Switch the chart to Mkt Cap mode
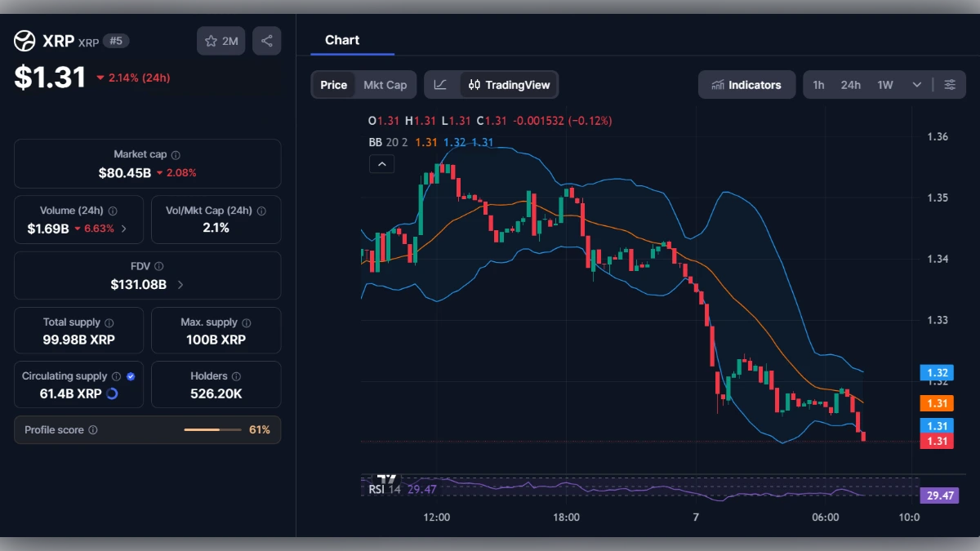 point(385,84)
